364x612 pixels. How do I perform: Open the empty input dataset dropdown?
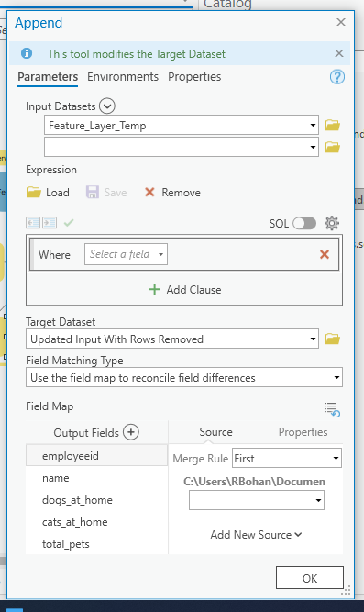point(313,147)
